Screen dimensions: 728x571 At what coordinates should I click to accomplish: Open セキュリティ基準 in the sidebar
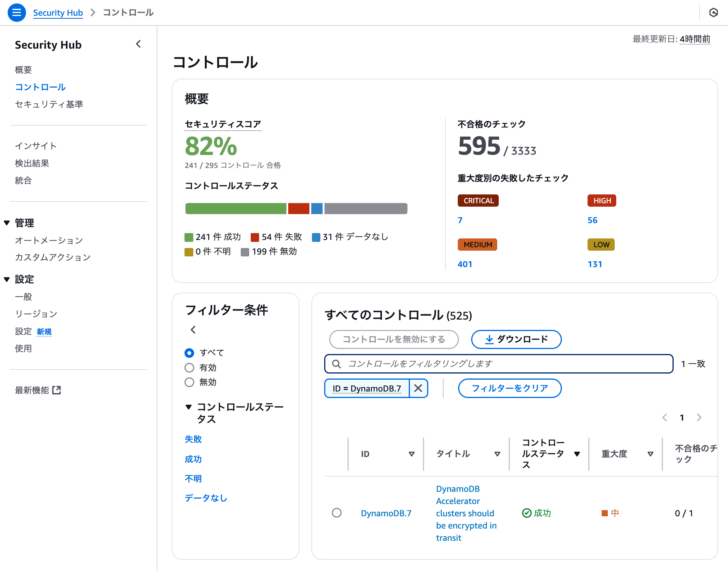[x=49, y=104]
